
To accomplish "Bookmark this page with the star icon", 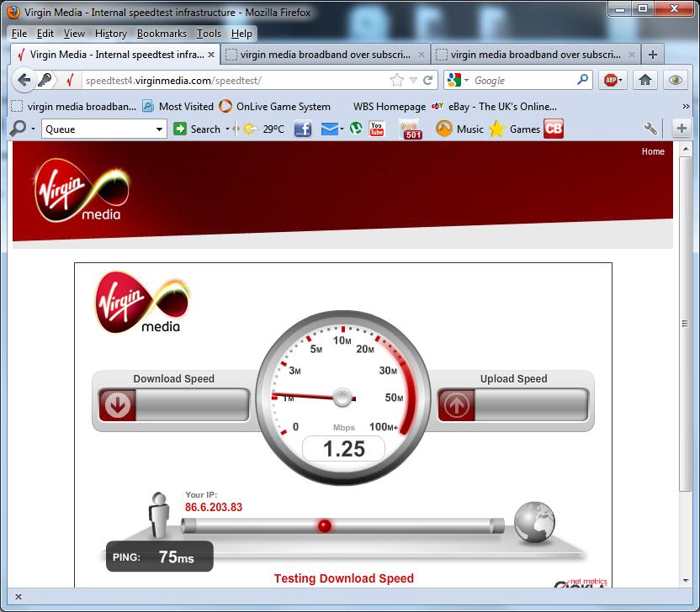I will coord(396,81).
